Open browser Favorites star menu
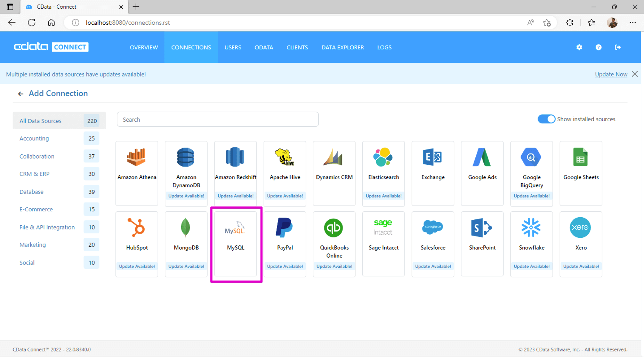The image size is (644, 357). [x=591, y=23]
